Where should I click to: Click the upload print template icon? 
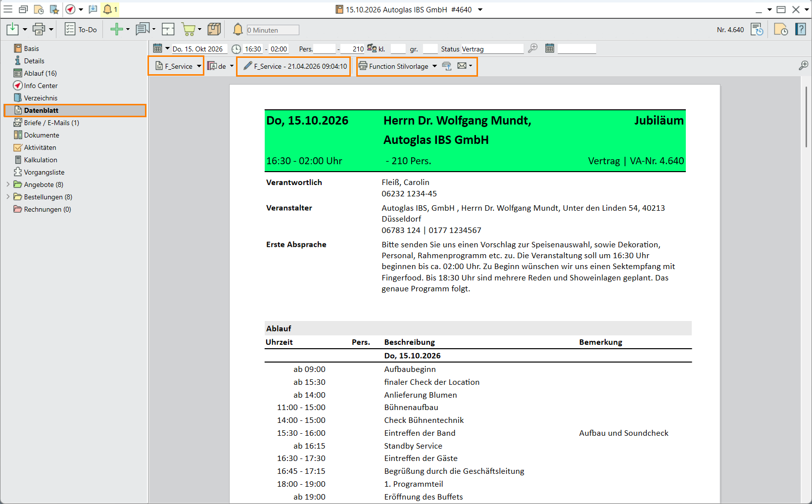coord(447,66)
